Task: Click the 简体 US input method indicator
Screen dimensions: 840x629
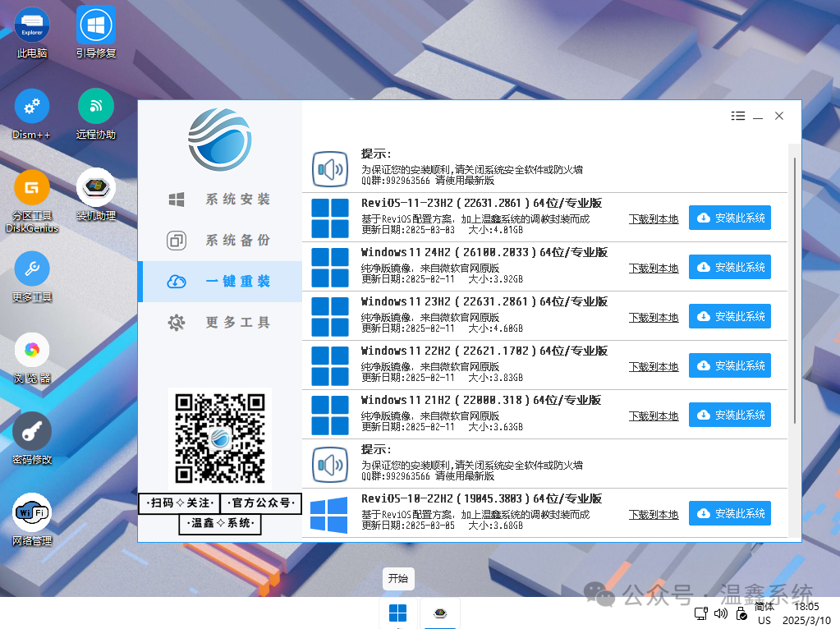Action: pos(763,612)
